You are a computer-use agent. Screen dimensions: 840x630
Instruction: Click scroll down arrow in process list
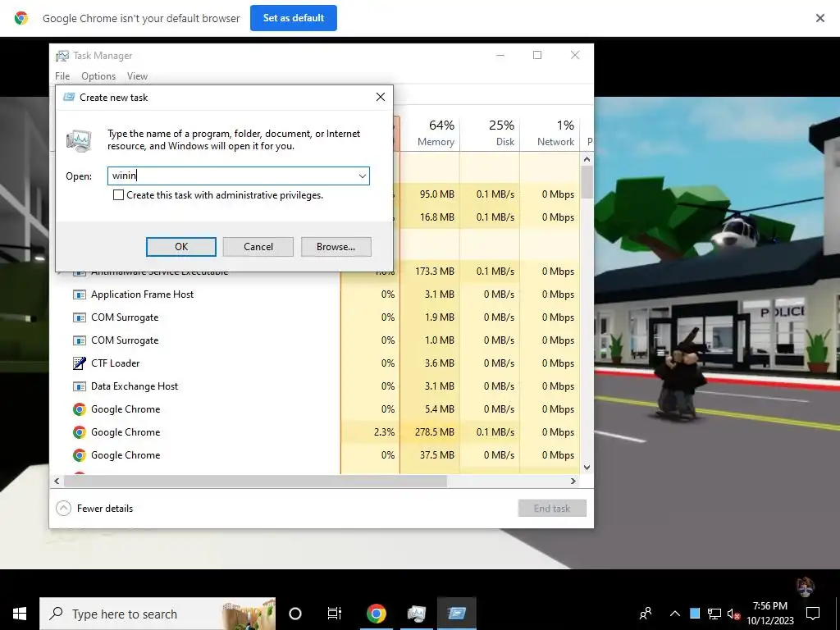point(587,467)
